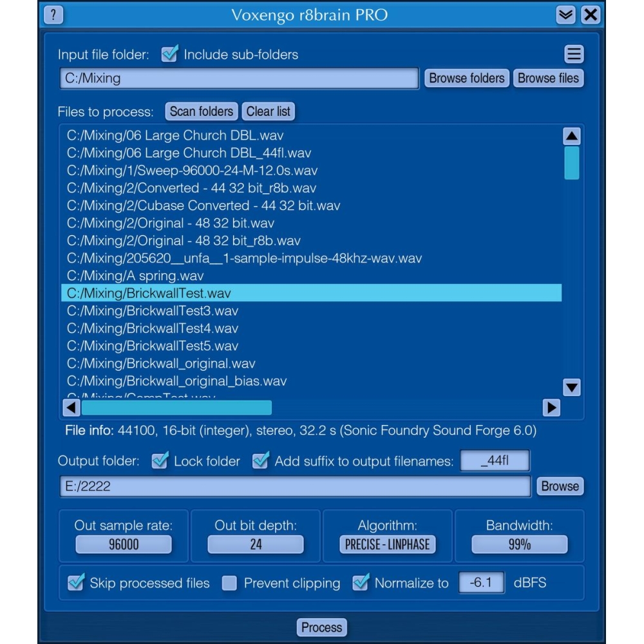The image size is (644, 644).
Task: Click vertical scrollbar thumb in file list
Action: 572,163
